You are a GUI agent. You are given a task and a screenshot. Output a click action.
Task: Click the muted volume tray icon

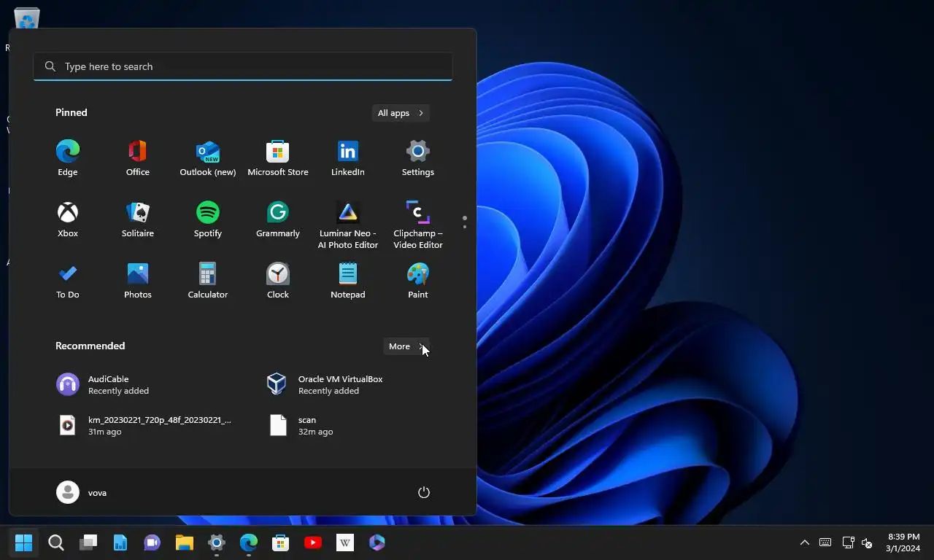(x=867, y=542)
